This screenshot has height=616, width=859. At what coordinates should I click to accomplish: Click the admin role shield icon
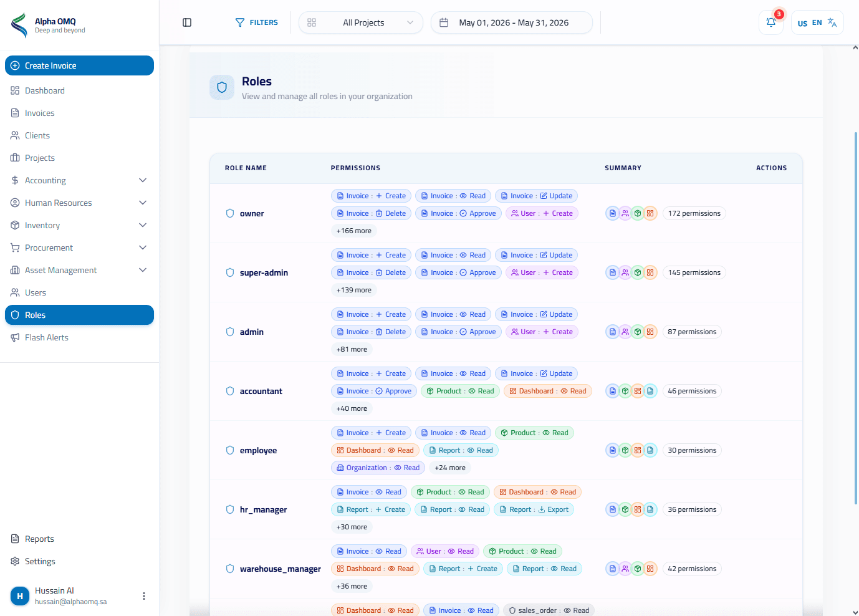[230, 332]
